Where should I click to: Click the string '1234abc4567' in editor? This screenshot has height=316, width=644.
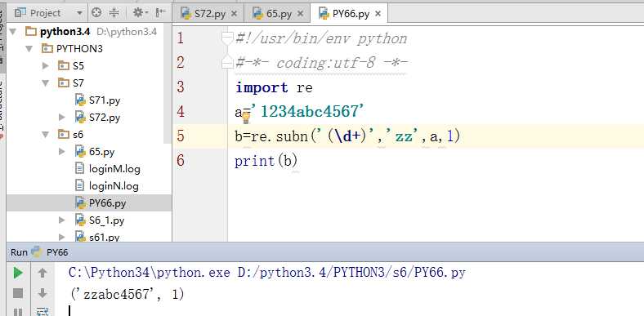[308, 111]
